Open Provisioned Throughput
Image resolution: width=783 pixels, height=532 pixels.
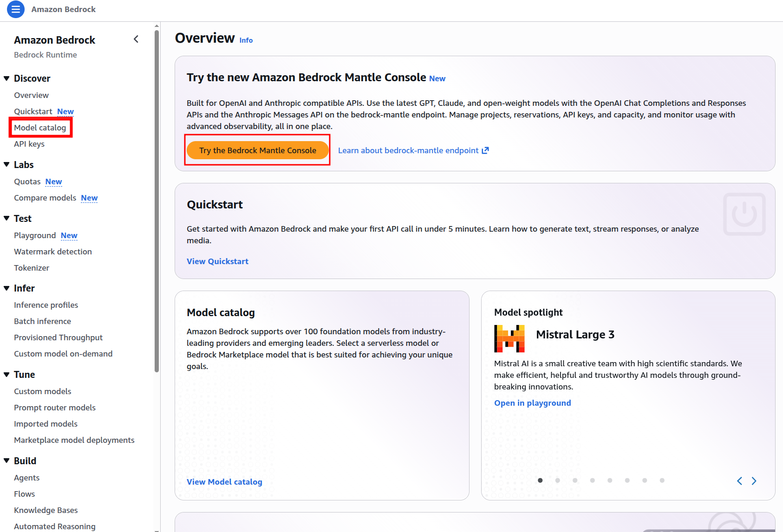point(58,337)
